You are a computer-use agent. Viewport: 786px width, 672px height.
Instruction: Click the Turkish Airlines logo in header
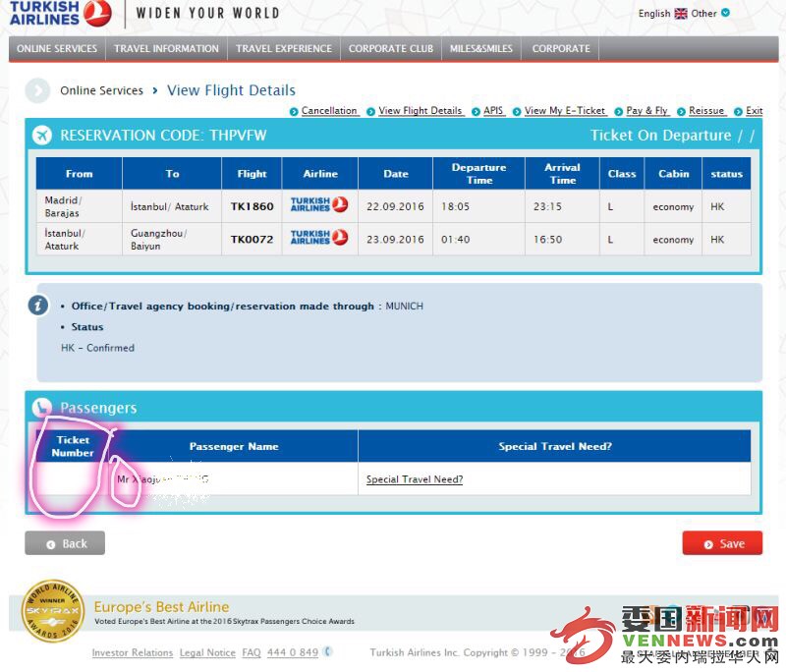coord(60,13)
